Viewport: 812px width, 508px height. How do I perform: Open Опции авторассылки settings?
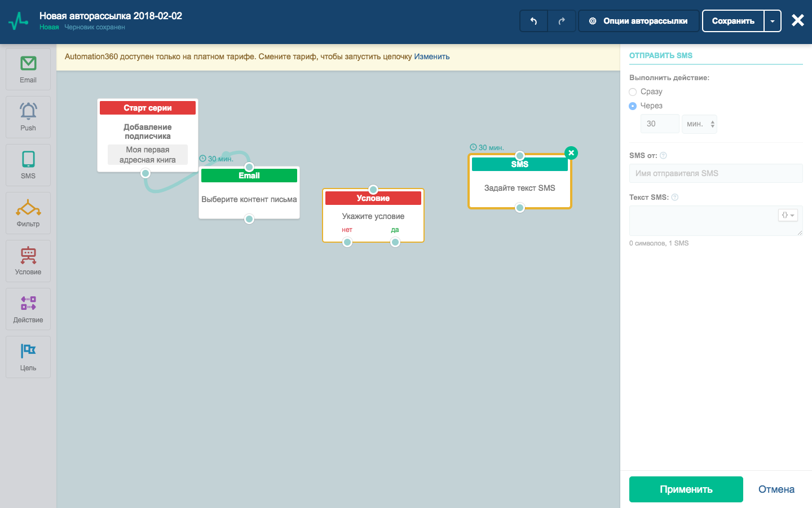(x=639, y=21)
